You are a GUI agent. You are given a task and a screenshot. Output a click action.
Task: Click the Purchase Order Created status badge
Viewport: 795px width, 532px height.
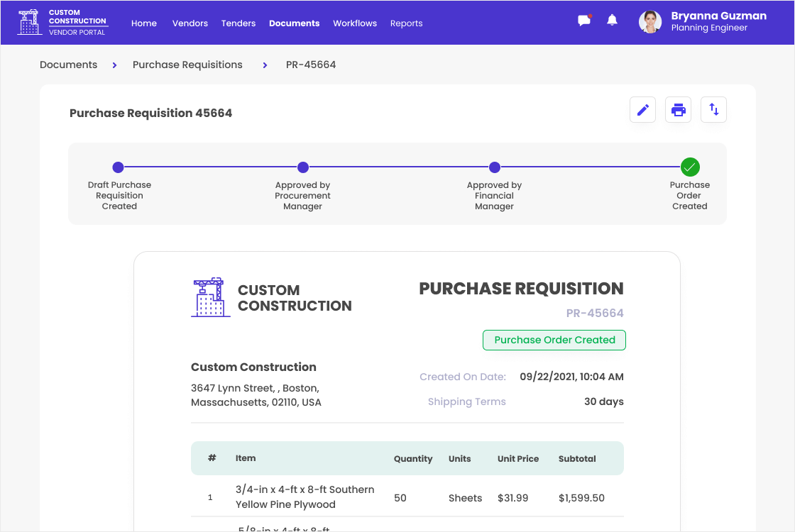point(554,340)
